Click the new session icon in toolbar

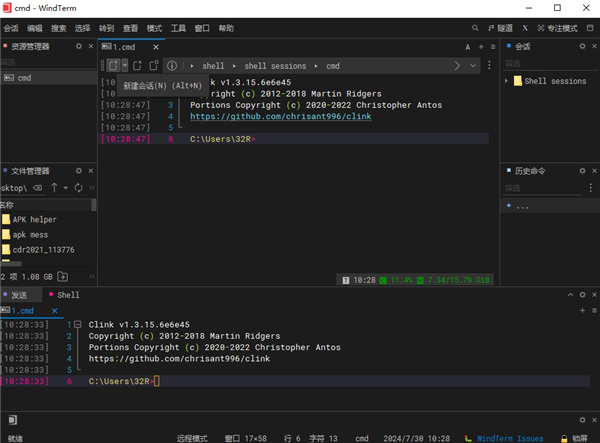(113, 66)
